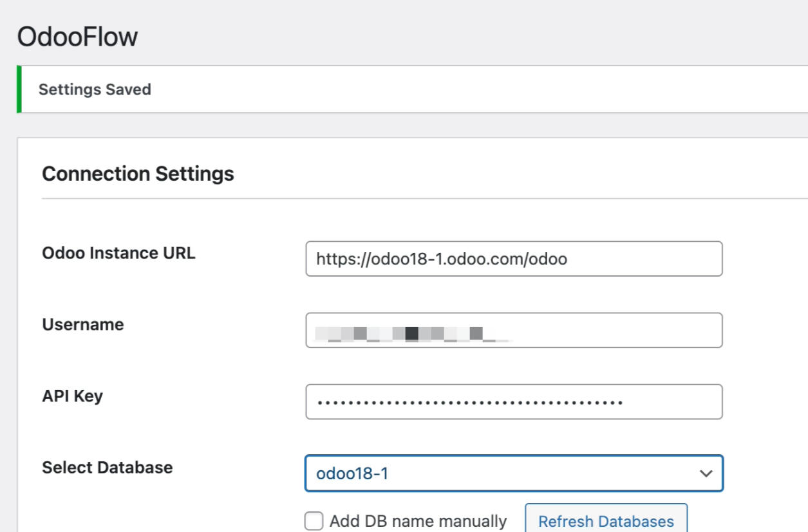Place cursor in https://odoo18-1.odoo.com/odoo URL text
Image resolution: width=808 pixels, height=532 pixels.
441,259
